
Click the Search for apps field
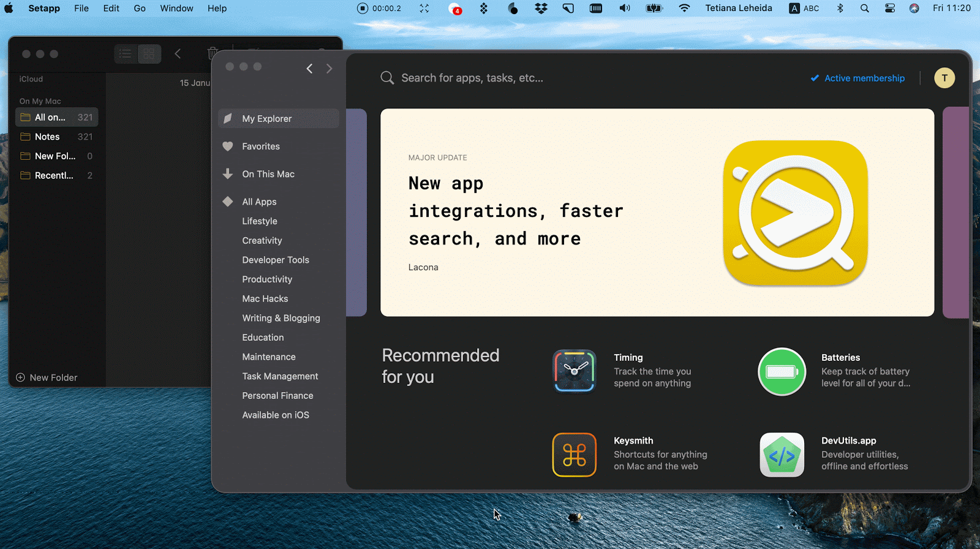[472, 78]
